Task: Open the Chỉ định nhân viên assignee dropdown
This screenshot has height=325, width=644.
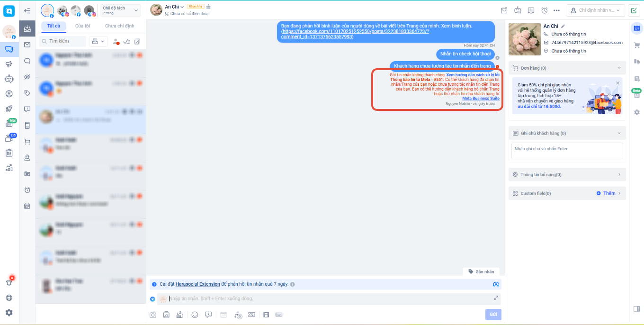Action: point(595,10)
